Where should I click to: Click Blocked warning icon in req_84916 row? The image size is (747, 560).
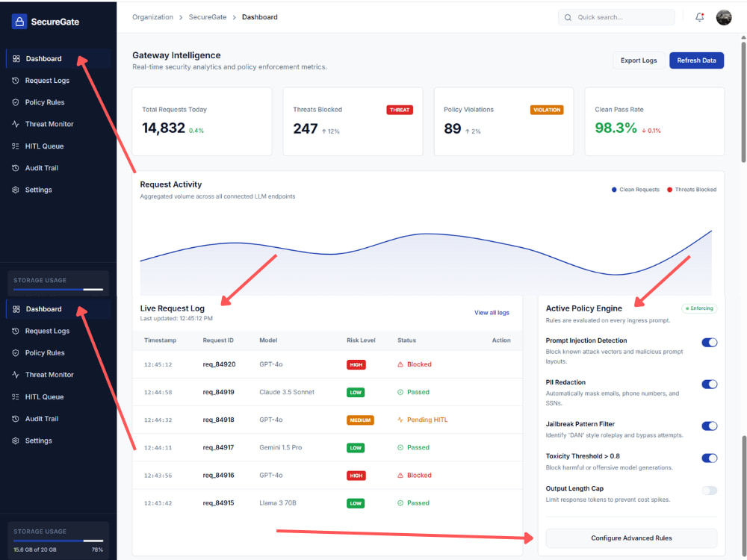tap(400, 475)
